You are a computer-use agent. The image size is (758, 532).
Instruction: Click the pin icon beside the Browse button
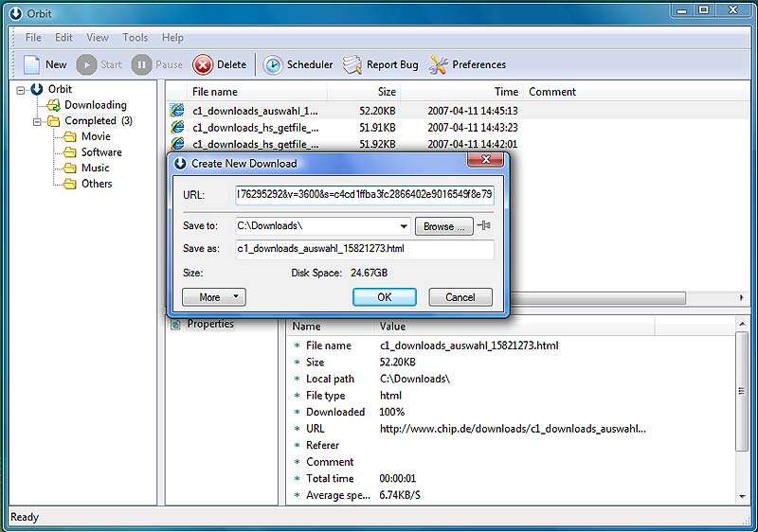pyautogui.click(x=484, y=225)
